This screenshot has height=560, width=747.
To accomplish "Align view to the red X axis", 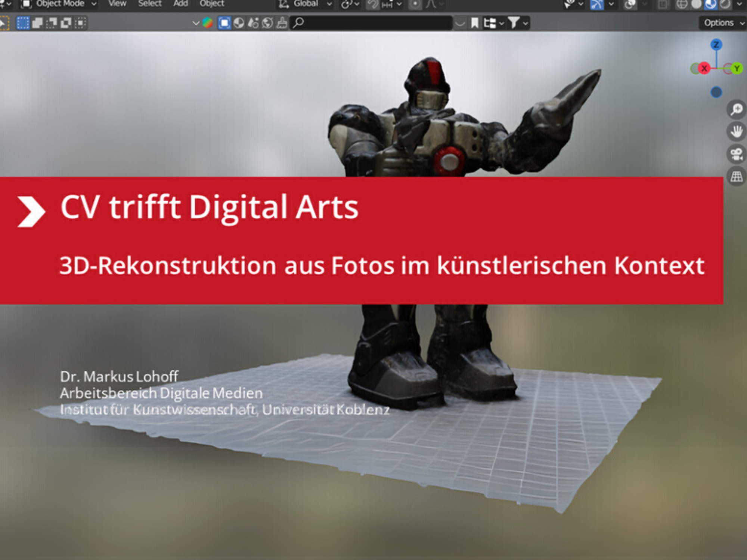I will click(704, 69).
